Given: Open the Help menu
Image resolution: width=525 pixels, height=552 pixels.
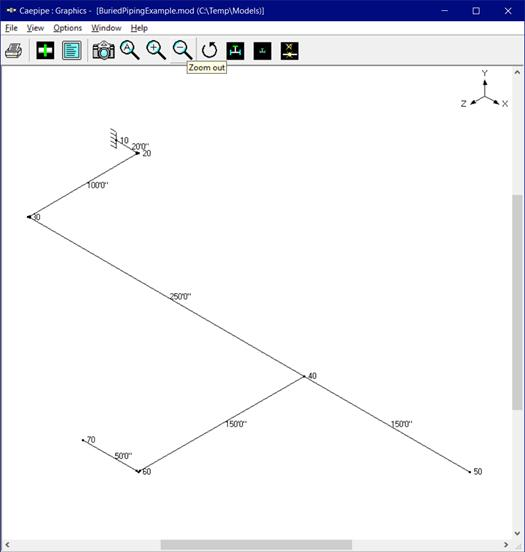Looking at the screenshot, I should click(x=139, y=28).
